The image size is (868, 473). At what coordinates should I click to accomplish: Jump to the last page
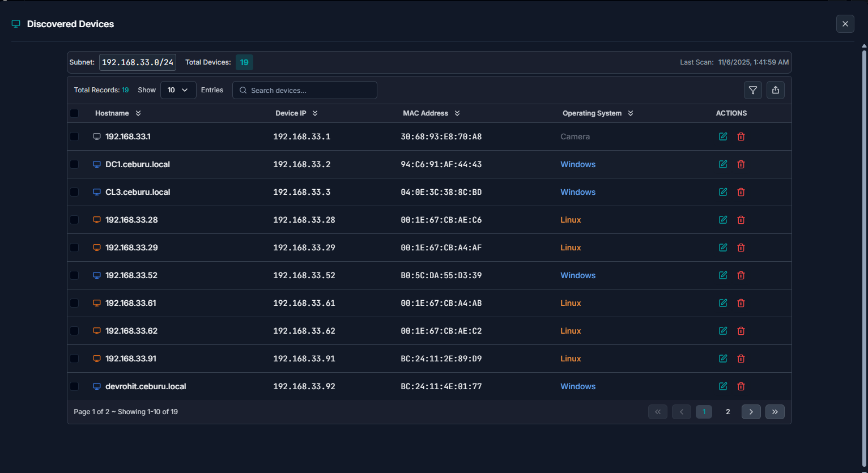775,412
